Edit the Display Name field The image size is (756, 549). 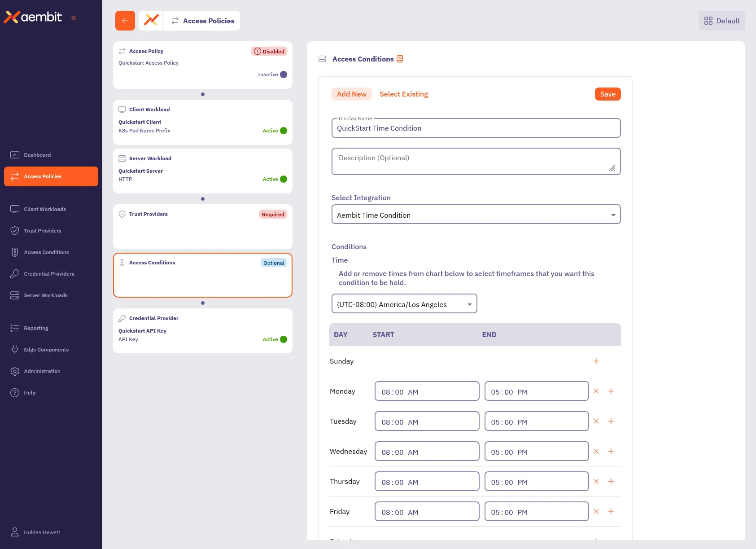476,128
